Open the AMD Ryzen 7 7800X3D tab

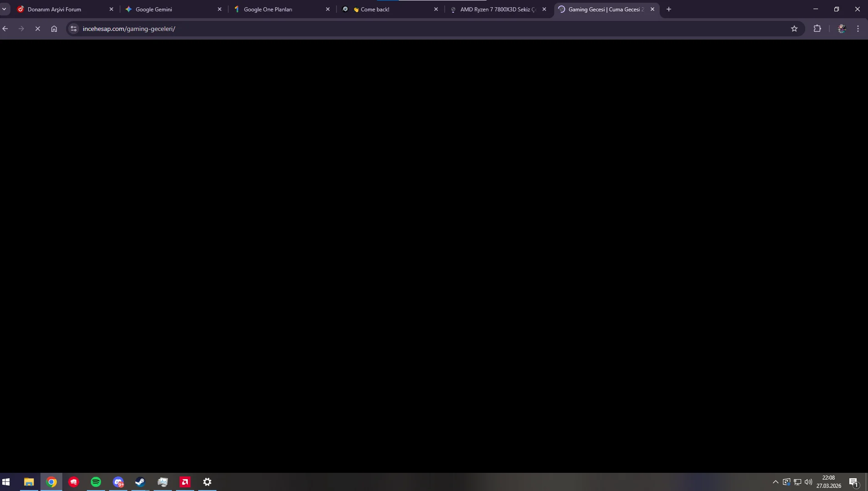[498, 9]
